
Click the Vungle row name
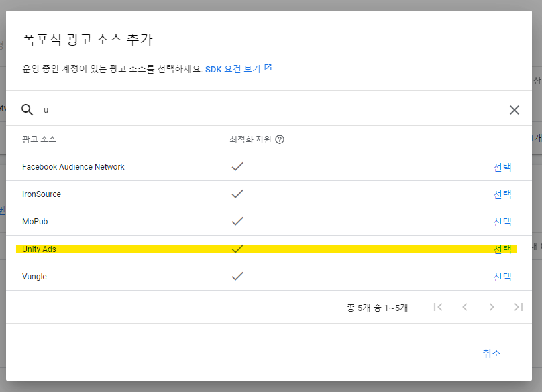(x=35, y=277)
